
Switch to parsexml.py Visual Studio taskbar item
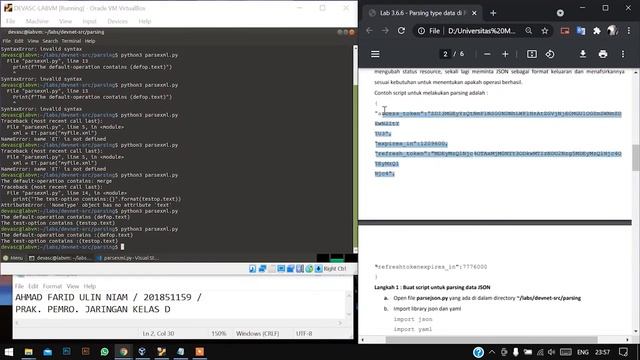128,258
